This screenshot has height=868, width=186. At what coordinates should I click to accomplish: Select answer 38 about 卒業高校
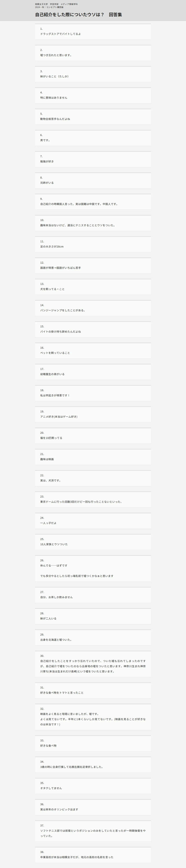click(93, 855)
